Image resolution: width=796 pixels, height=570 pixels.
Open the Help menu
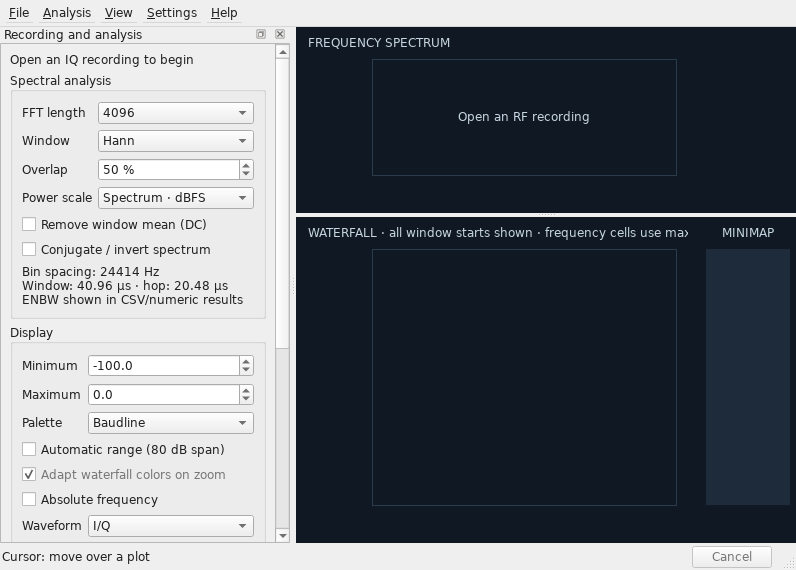coord(224,13)
